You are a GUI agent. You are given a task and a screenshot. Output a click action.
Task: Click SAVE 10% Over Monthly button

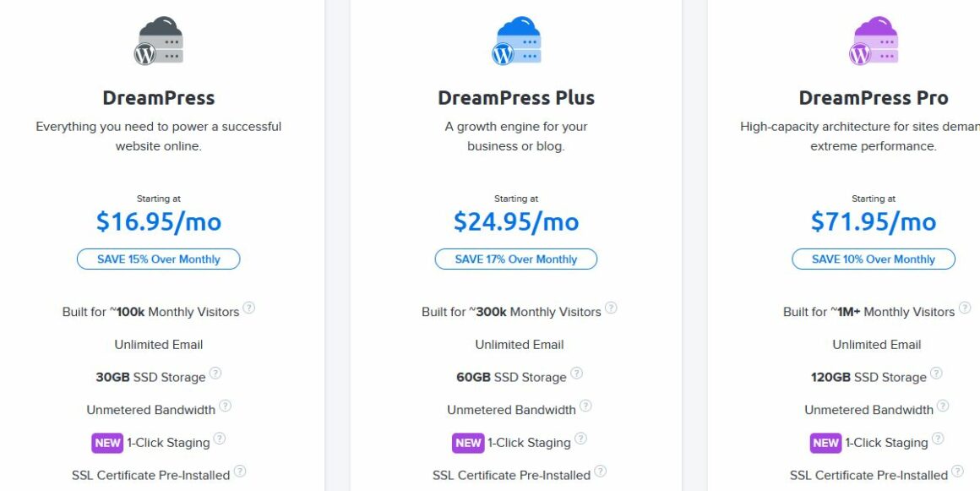pyautogui.click(x=873, y=259)
